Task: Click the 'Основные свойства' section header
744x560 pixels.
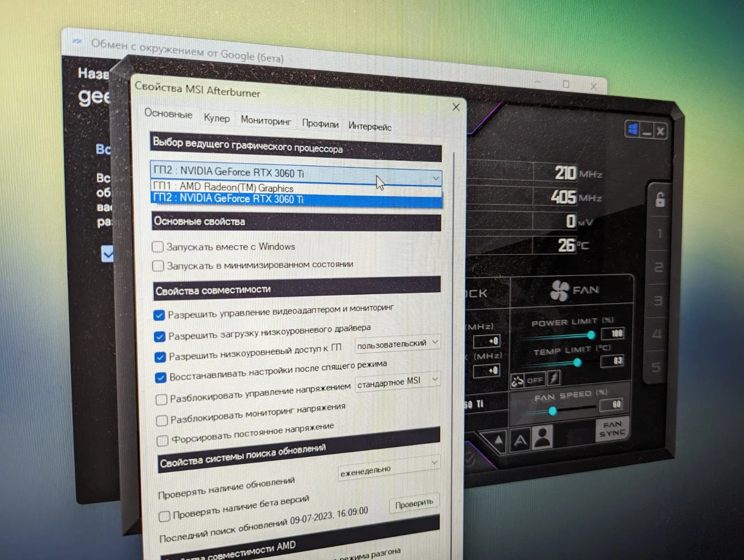Action: [x=296, y=222]
